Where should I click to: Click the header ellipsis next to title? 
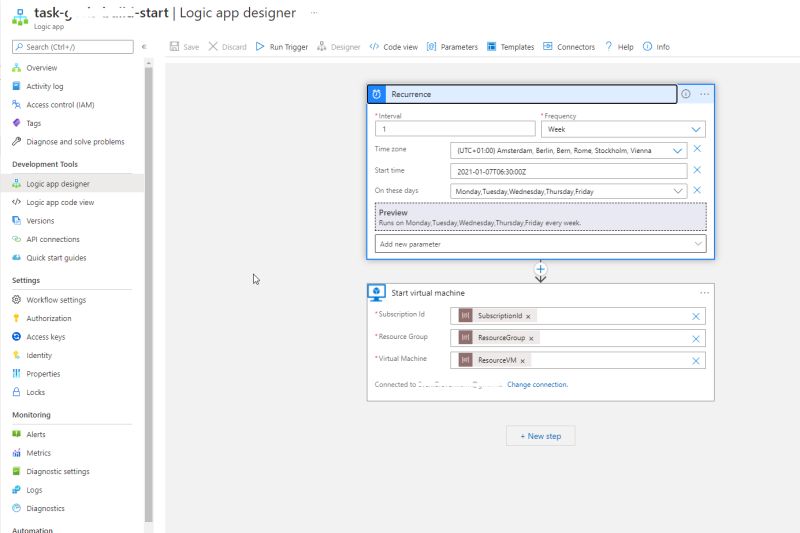(x=314, y=12)
